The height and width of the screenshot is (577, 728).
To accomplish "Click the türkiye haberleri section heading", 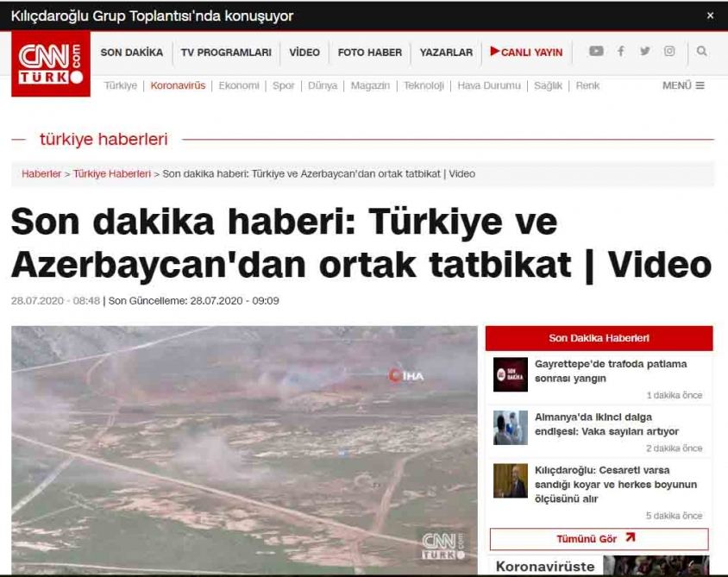I will [x=104, y=139].
